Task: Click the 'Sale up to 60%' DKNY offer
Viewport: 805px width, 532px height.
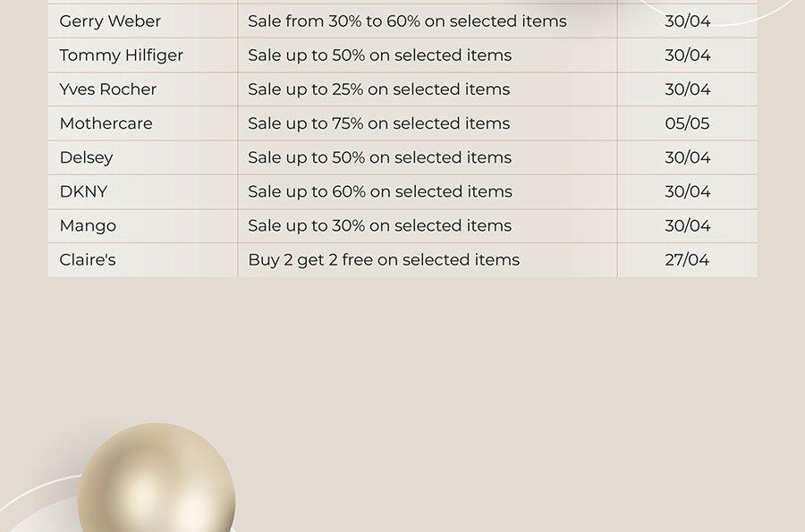Action: [380, 191]
